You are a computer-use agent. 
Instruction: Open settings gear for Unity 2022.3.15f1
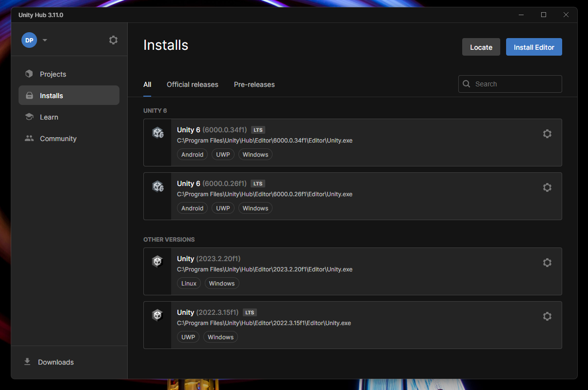[547, 316]
